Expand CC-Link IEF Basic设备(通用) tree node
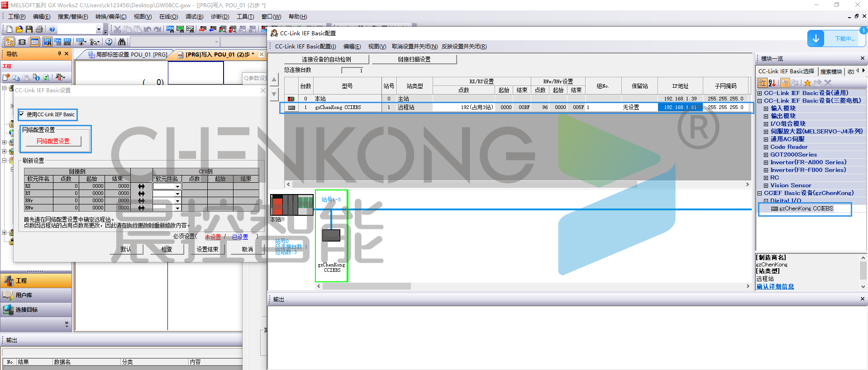The image size is (868, 370). click(x=760, y=93)
